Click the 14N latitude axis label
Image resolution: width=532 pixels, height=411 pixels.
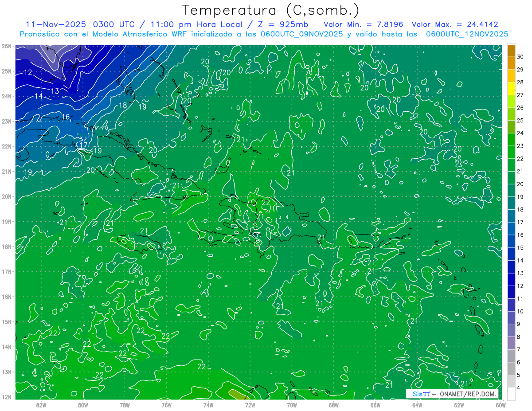tap(6, 347)
